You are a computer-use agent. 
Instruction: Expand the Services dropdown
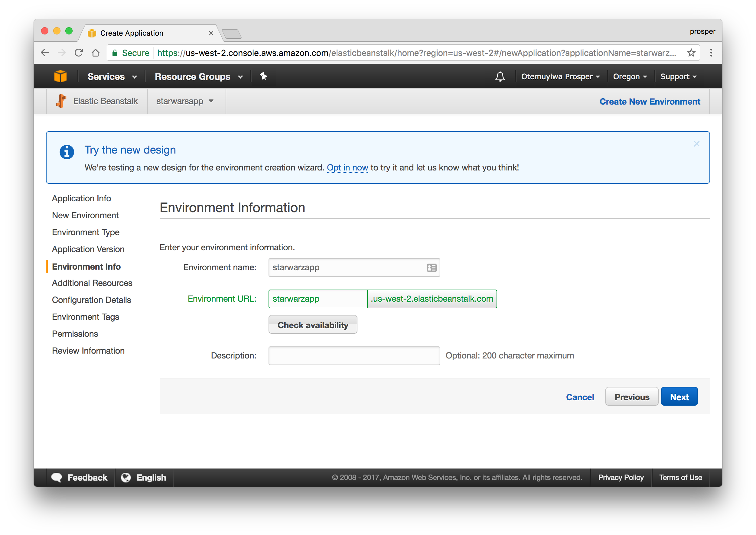tap(112, 76)
